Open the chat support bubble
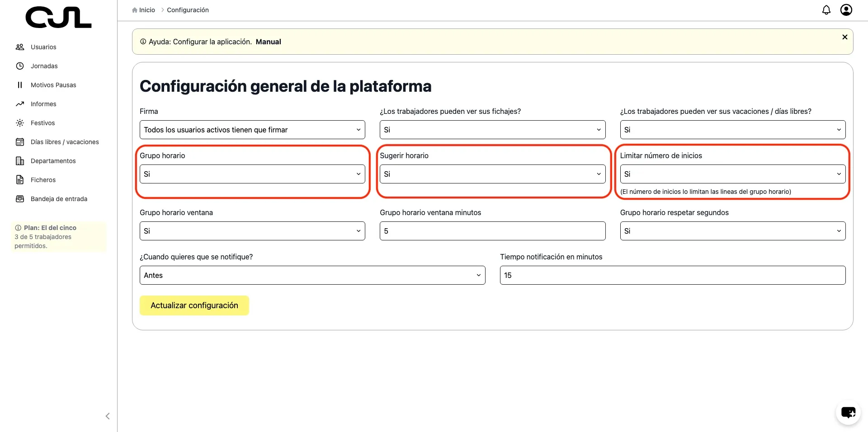 [848, 412]
